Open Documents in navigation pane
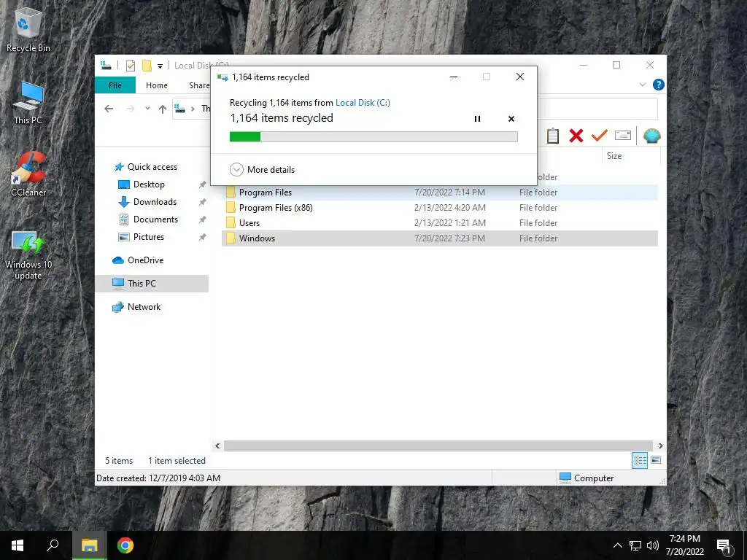Image resolution: width=747 pixels, height=560 pixels. (155, 219)
